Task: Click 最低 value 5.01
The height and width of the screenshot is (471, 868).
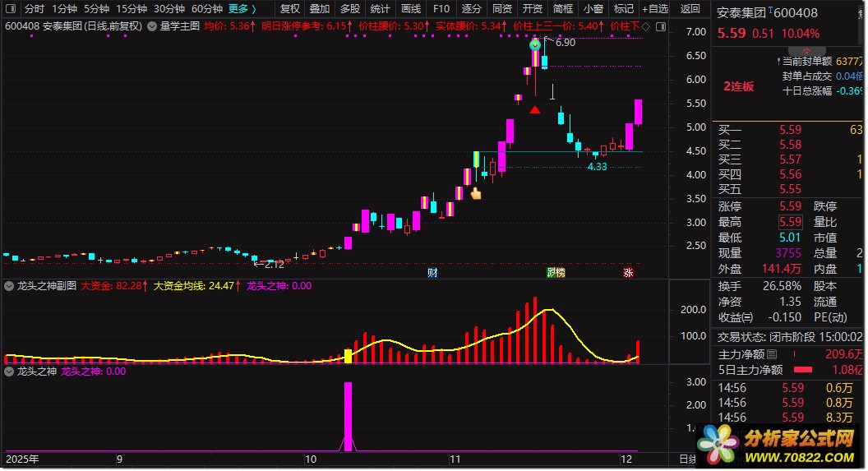Action: coord(790,238)
